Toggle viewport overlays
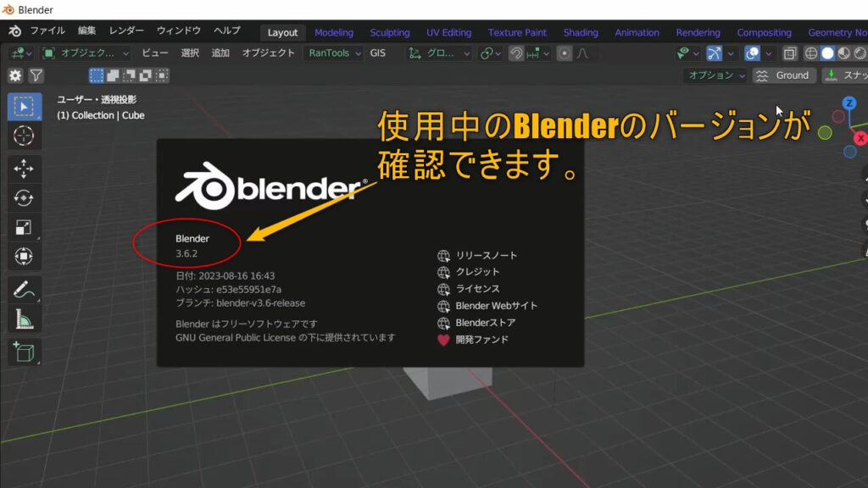Viewport: 868px width, 488px height. click(x=753, y=53)
